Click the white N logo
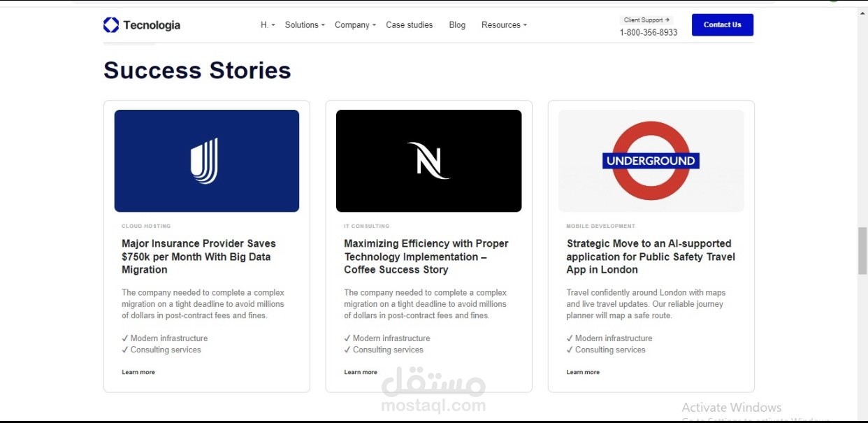868x423 pixels. click(x=428, y=161)
